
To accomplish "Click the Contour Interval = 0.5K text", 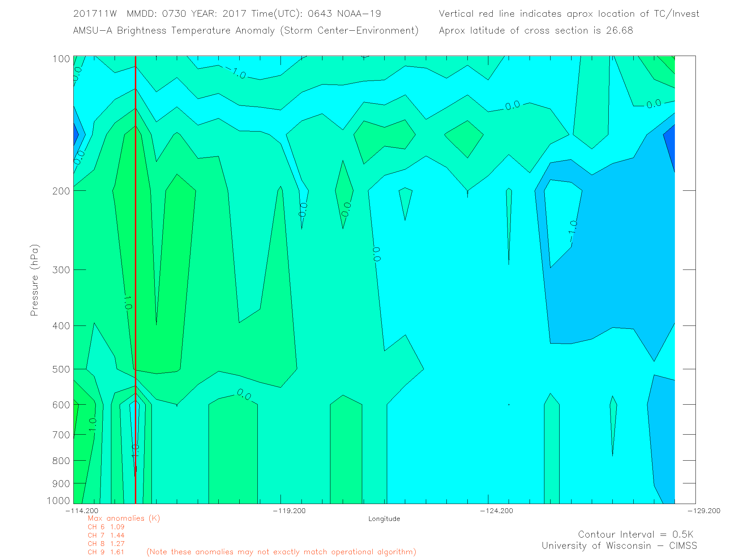I will point(635,534).
